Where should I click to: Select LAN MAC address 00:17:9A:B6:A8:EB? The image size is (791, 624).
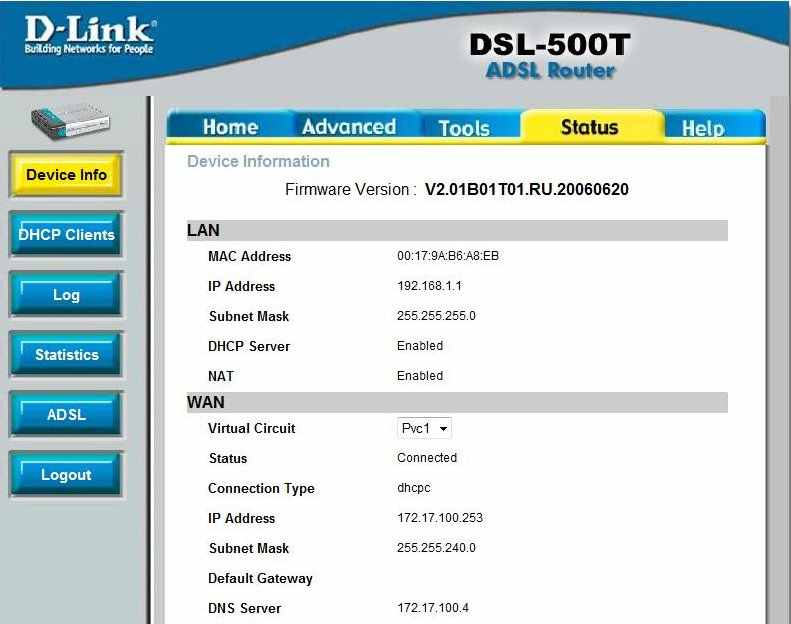pos(448,256)
